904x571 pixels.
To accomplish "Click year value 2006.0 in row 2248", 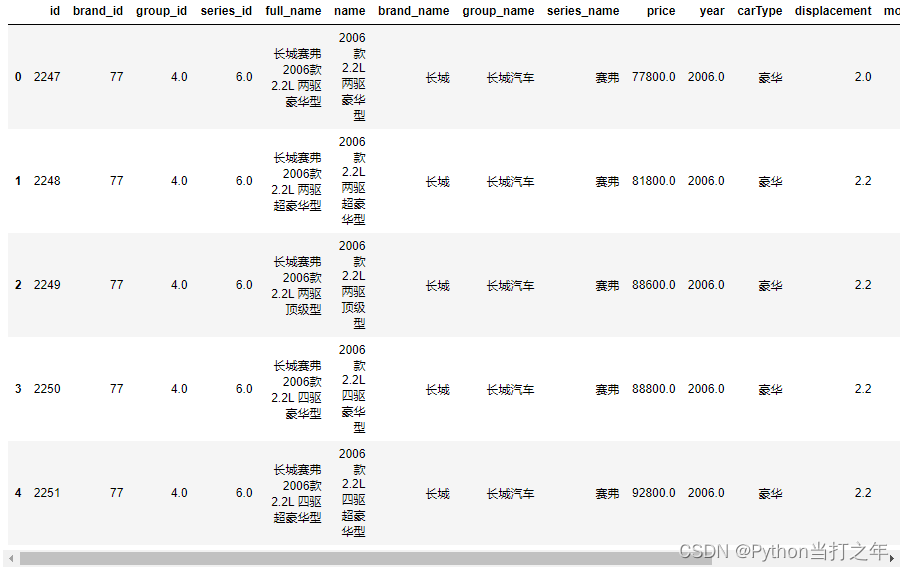I will tap(706, 181).
